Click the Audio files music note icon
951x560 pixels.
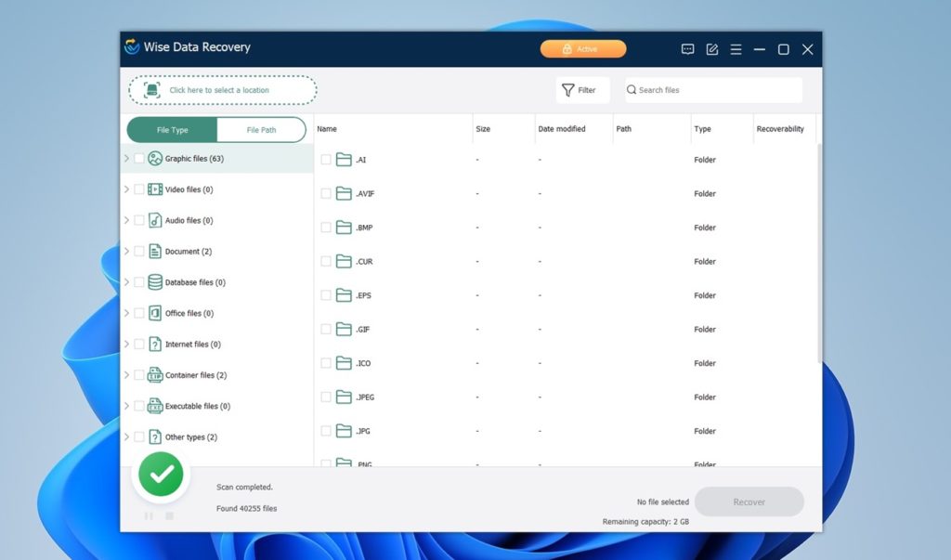155,221
